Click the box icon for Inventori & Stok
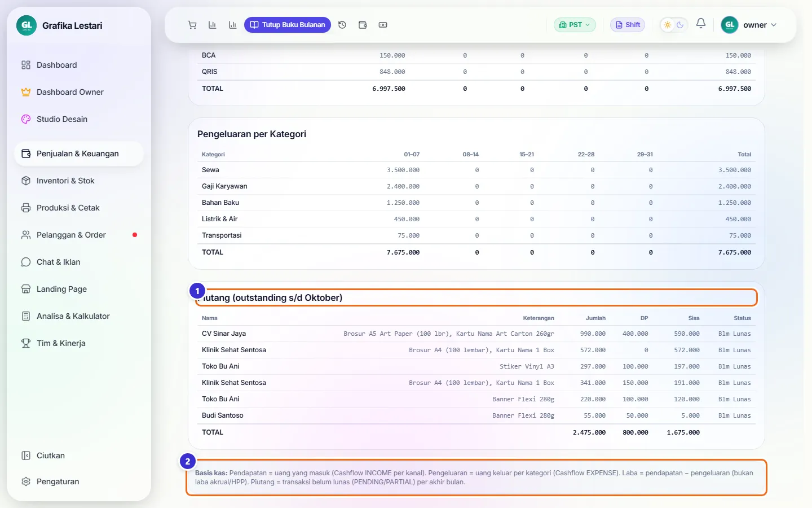 pyautogui.click(x=26, y=181)
